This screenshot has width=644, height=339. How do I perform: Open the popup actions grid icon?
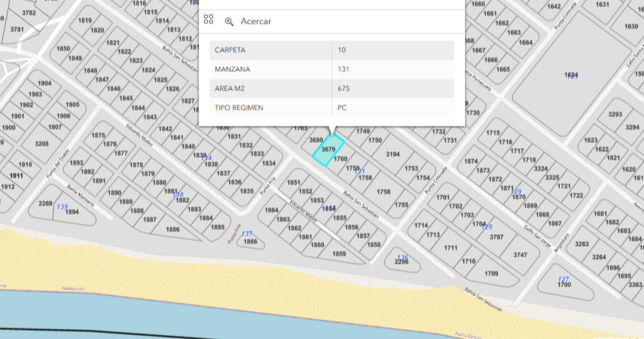coord(209,20)
